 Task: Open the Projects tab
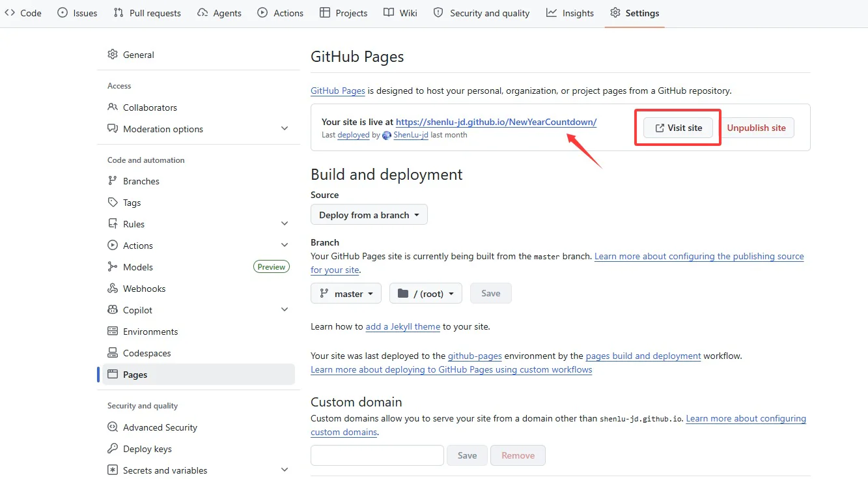(x=344, y=13)
